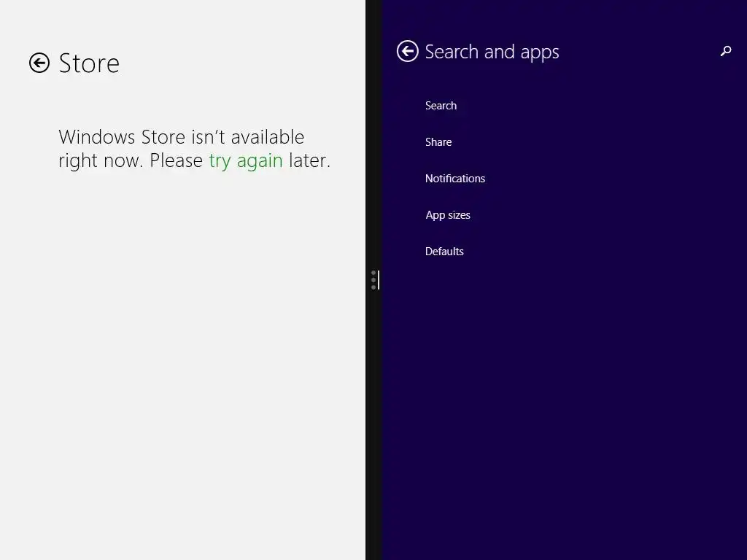Open the Search settings item

pos(441,106)
